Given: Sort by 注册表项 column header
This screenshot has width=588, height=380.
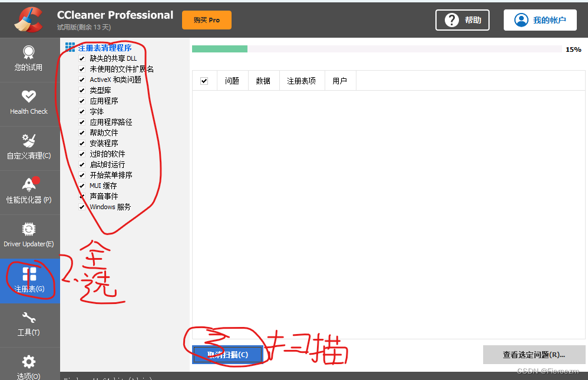Looking at the screenshot, I should (302, 81).
